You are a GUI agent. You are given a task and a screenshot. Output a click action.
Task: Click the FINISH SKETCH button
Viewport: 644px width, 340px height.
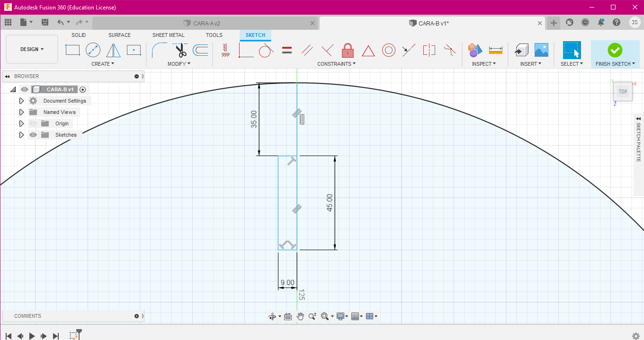pos(615,54)
